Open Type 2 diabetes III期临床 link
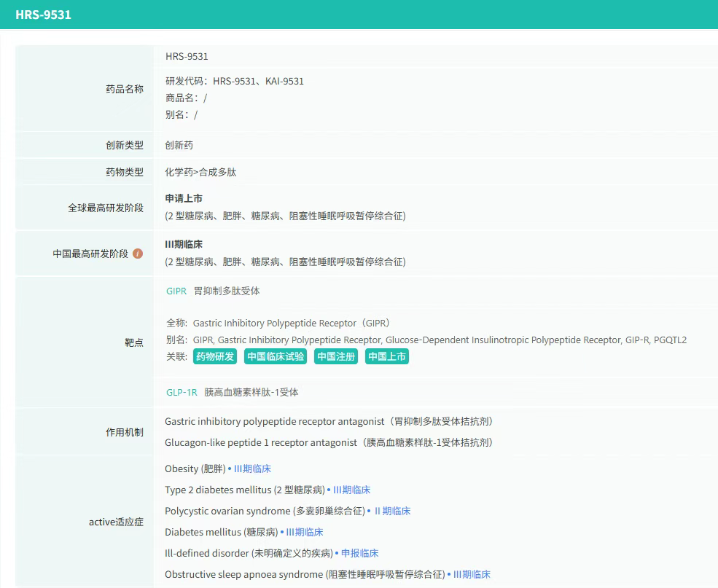The width and height of the screenshot is (718, 588). coord(351,490)
